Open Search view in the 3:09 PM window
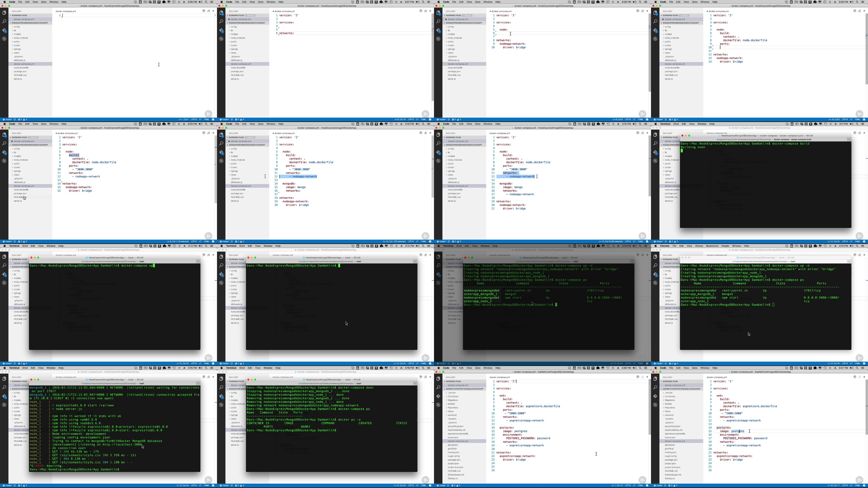Image resolution: width=868 pixels, height=488 pixels. tap(4, 143)
